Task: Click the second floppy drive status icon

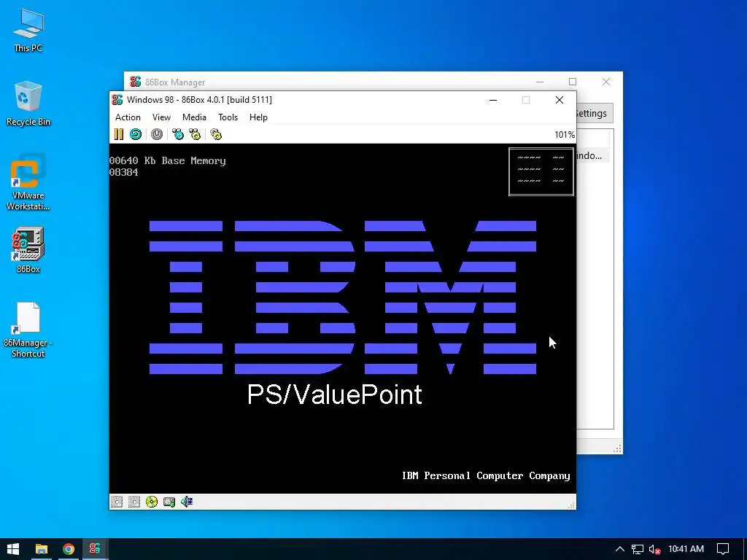Action: [134, 502]
